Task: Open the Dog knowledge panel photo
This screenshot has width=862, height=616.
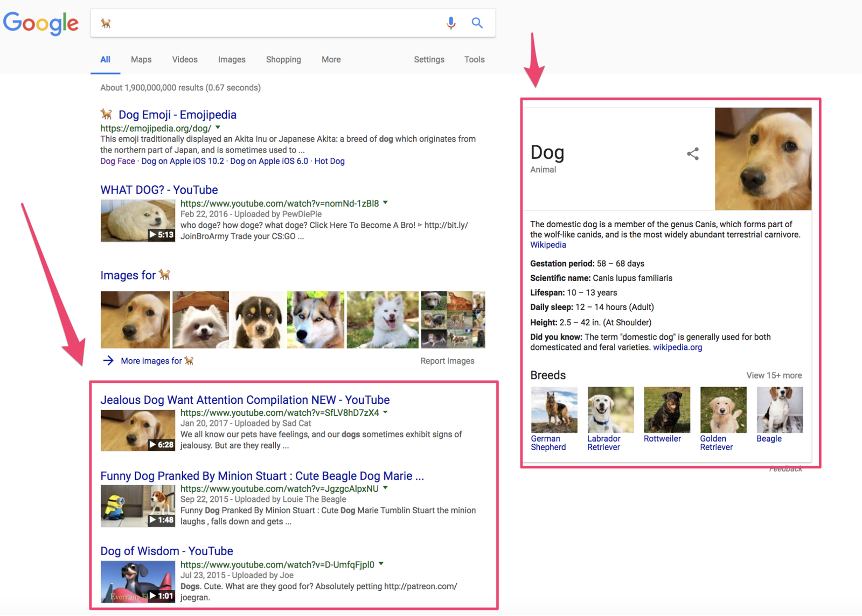Action: point(763,159)
